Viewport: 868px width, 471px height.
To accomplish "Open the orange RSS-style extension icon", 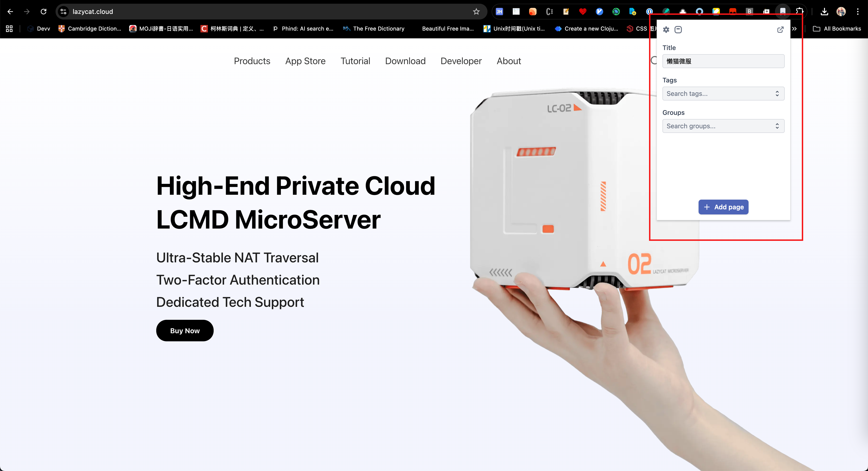I will (533, 12).
